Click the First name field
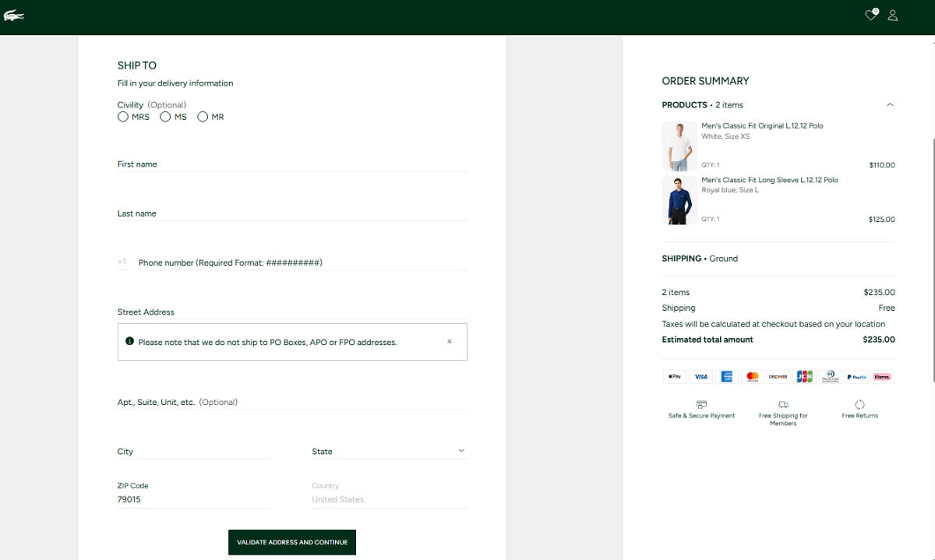Viewport: 935px width, 560px height. pos(292,164)
